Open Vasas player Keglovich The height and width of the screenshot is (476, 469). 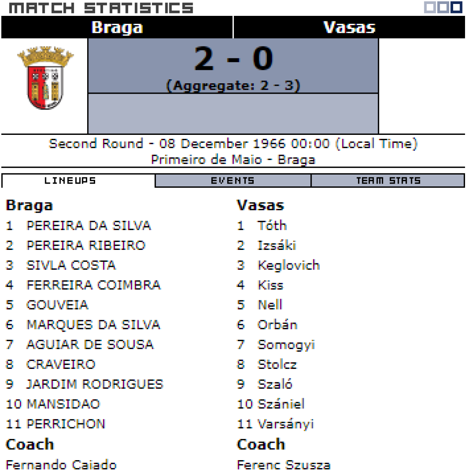[x=289, y=265]
